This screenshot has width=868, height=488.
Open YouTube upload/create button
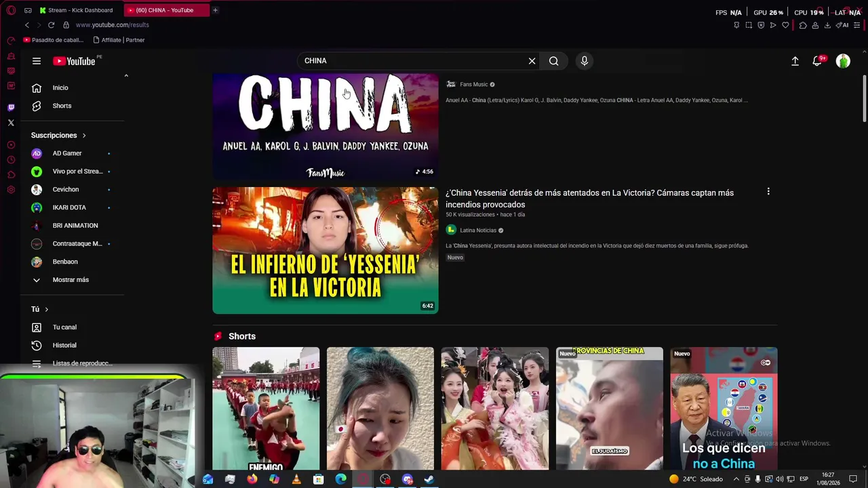point(795,61)
